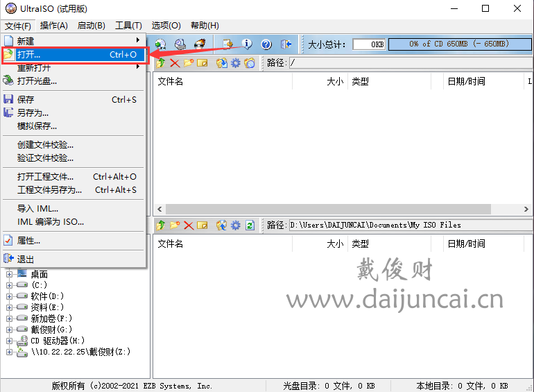
Task: Go up one folder in local pane toolbar
Action: click(x=161, y=225)
